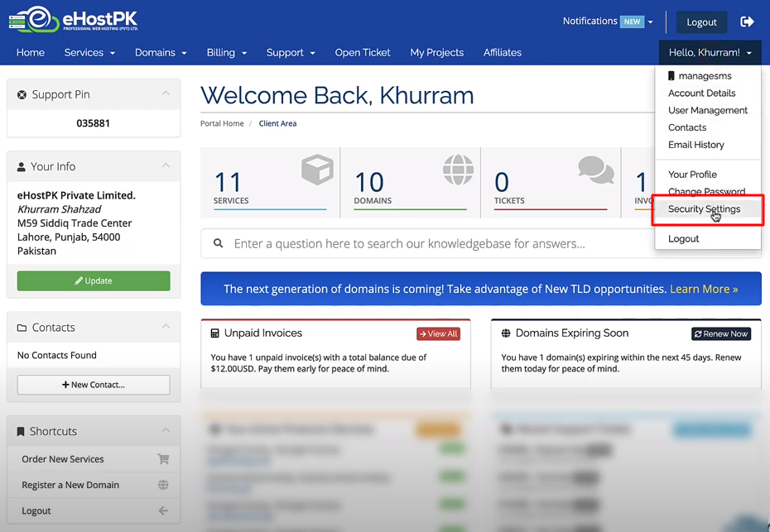The width and height of the screenshot is (770, 532).
Task: Click the Welcome Back, Khurram heading
Action: (x=337, y=95)
